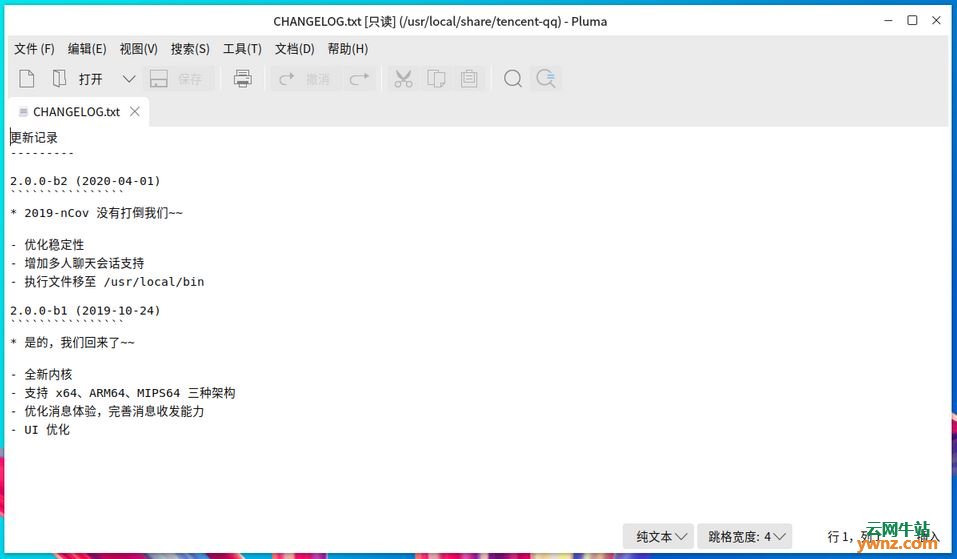Image resolution: width=957 pixels, height=559 pixels.
Task: Open the 搜索(S) menu
Action: pos(190,49)
